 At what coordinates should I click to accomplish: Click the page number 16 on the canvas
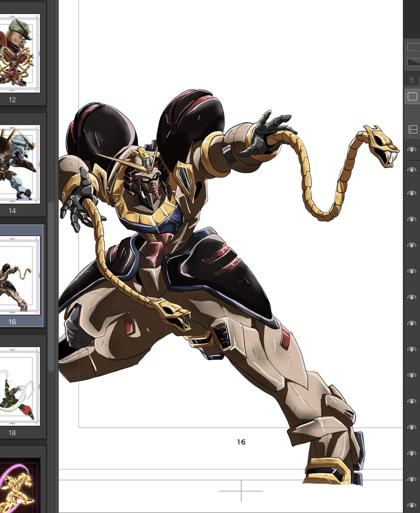[x=241, y=442]
